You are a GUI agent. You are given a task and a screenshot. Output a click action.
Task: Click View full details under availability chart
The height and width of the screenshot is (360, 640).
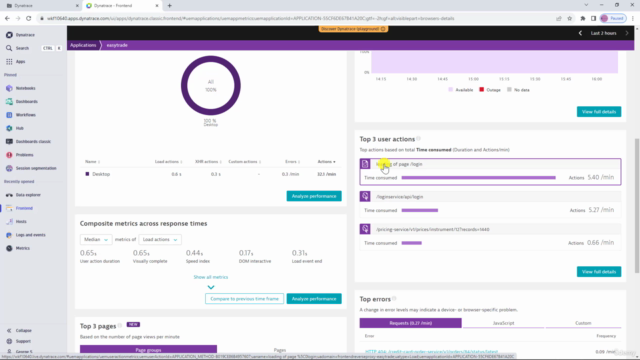tap(599, 112)
